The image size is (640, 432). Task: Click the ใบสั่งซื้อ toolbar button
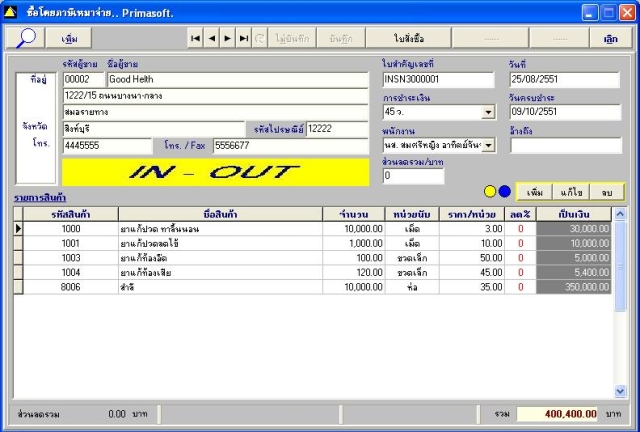tap(409, 38)
